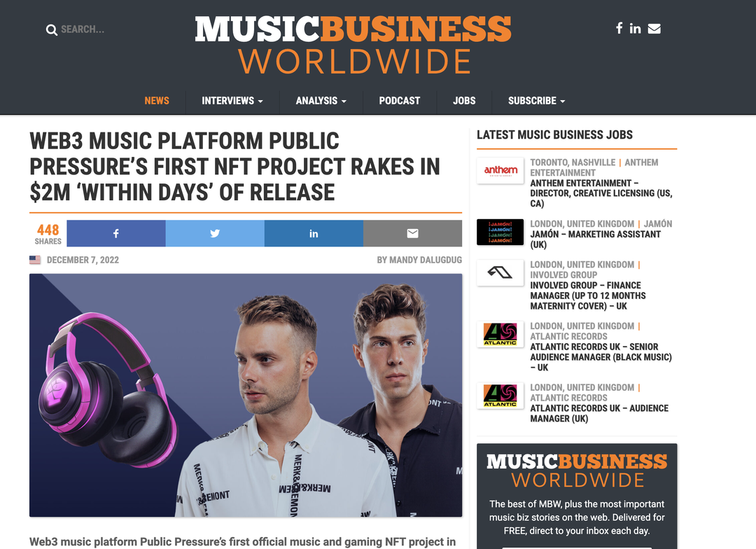Expand the Analysis dropdown menu

click(x=321, y=101)
